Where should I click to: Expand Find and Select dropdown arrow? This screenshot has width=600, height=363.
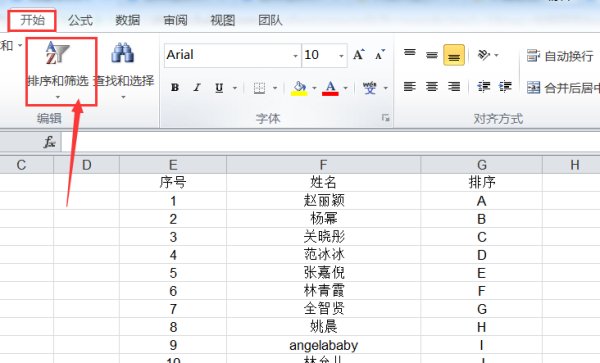[123, 97]
